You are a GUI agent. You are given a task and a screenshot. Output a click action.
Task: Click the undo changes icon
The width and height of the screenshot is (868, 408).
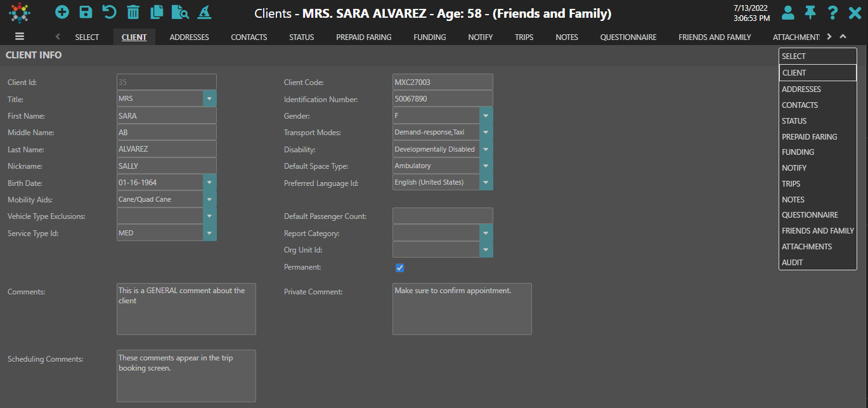(109, 11)
